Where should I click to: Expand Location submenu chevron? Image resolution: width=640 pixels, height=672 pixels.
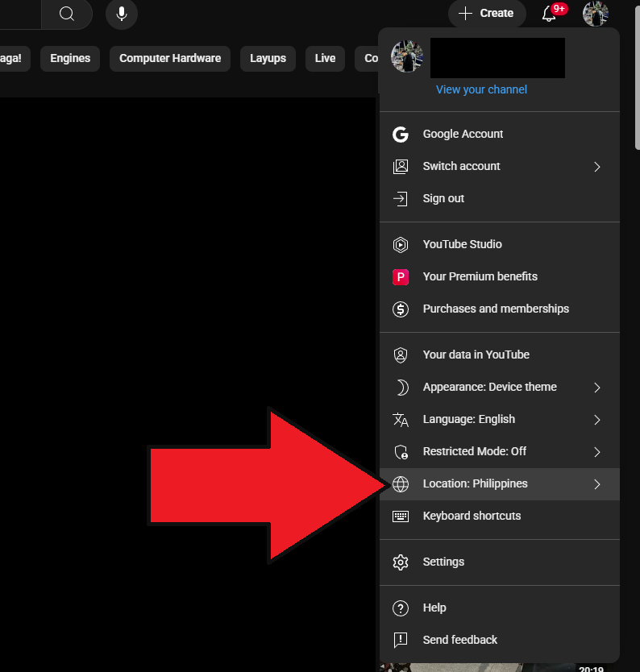[597, 484]
